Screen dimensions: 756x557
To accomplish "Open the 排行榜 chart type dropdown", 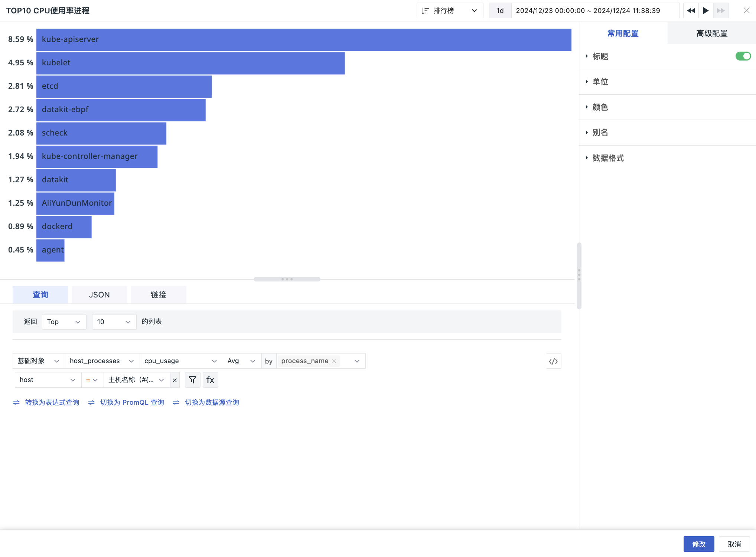I will (450, 11).
